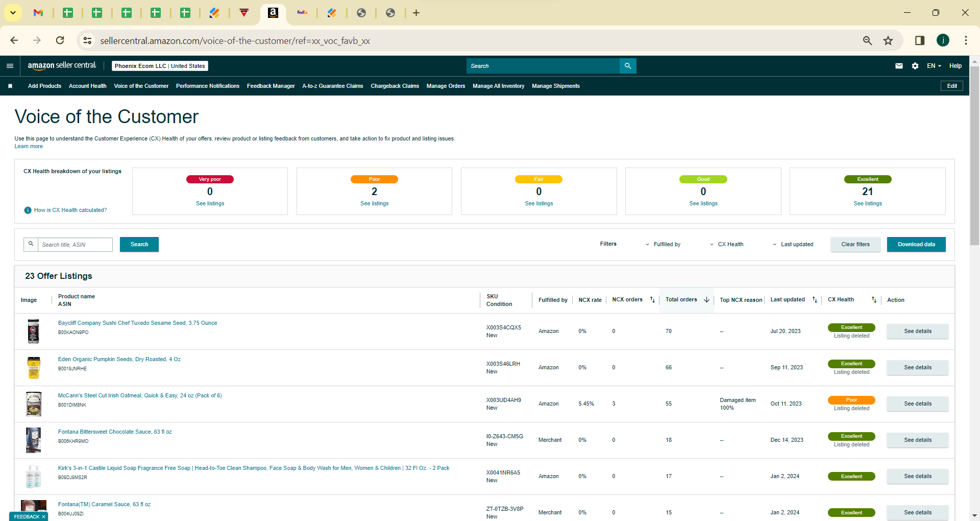Image resolution: width=980 pixels, height=521 pixels.
Task: Open Account Health menu item
Action: 88,86
